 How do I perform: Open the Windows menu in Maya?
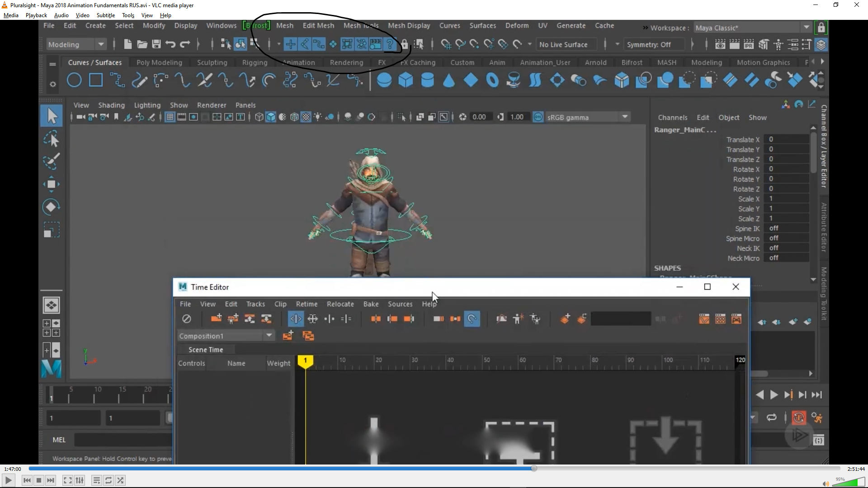pos(221,25)
